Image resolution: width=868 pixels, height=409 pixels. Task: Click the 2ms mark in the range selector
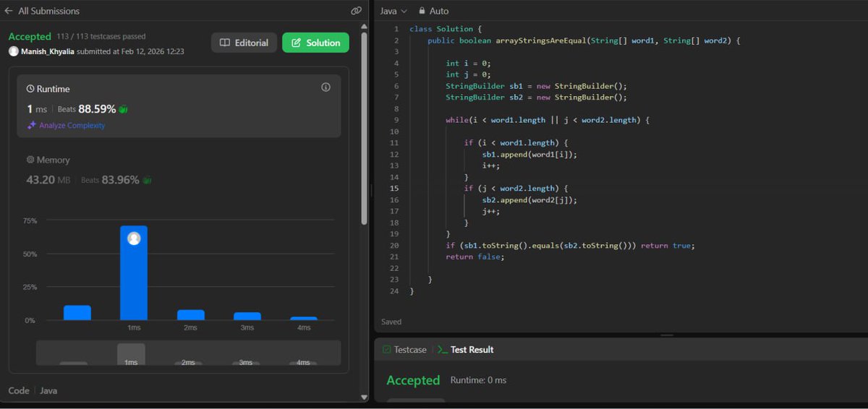pyautogui.click(x=188, y=362)
